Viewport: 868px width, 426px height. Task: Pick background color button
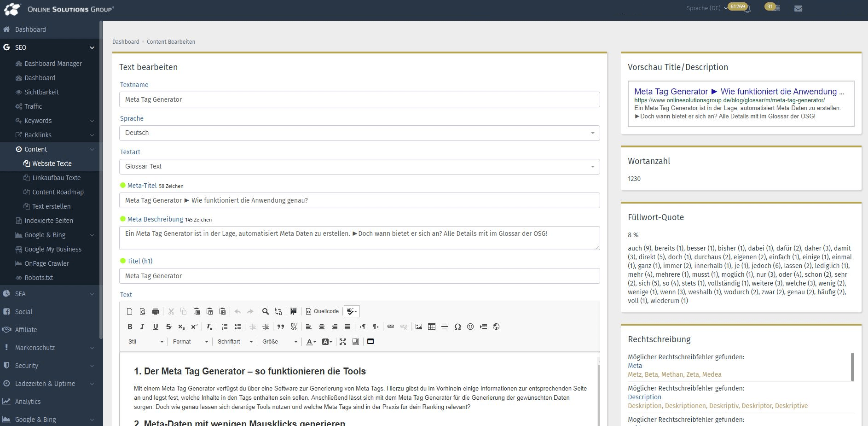pyautogui.click(x=327, y=342)
